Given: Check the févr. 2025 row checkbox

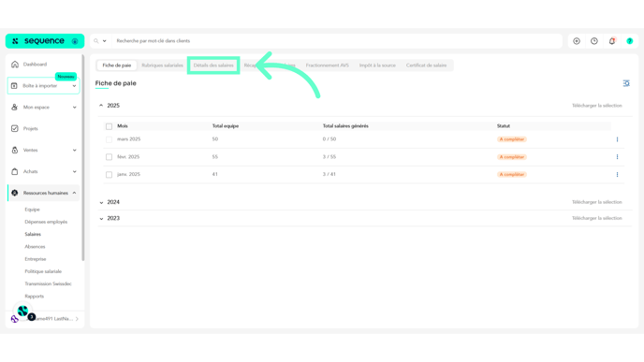Looking at the screenshot, I should [109, 157].
